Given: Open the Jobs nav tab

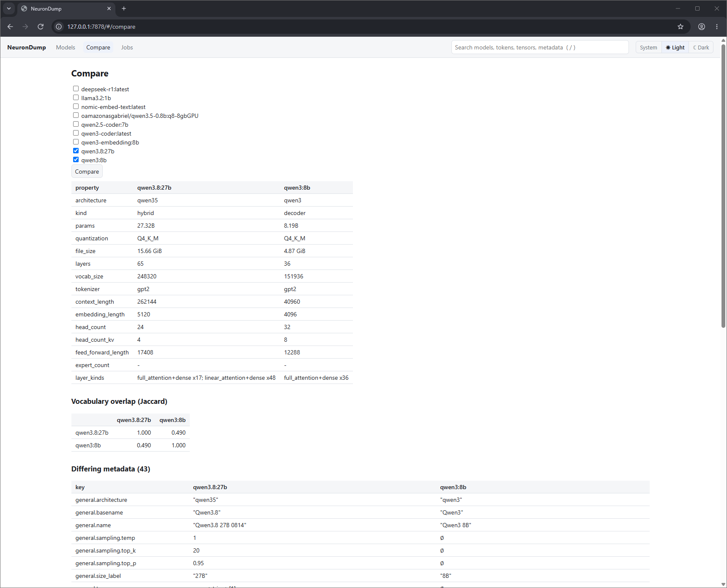Looking at the screenshot, I should pos(127,47).
